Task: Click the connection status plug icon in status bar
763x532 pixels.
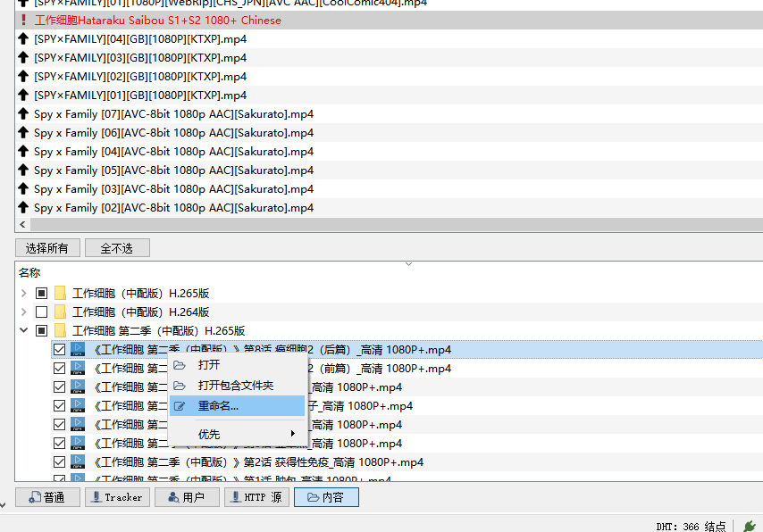Action: [x=750, y=526]
